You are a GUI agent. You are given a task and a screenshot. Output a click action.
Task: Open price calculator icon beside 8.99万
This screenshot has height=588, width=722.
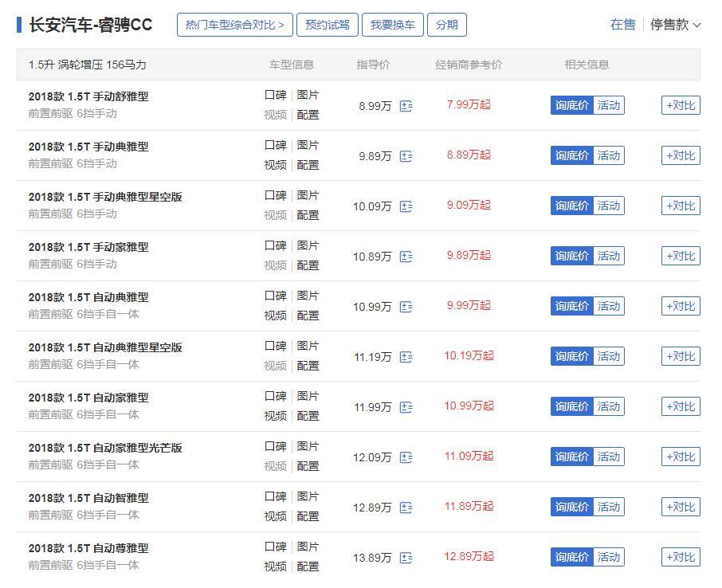coord(406,106)
